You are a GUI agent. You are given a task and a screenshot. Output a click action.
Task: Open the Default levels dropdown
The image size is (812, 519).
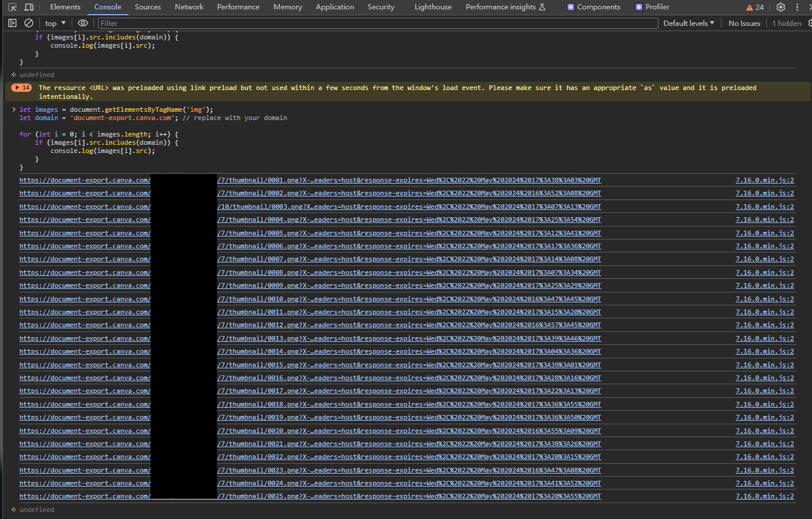click(x=689, y=23)
